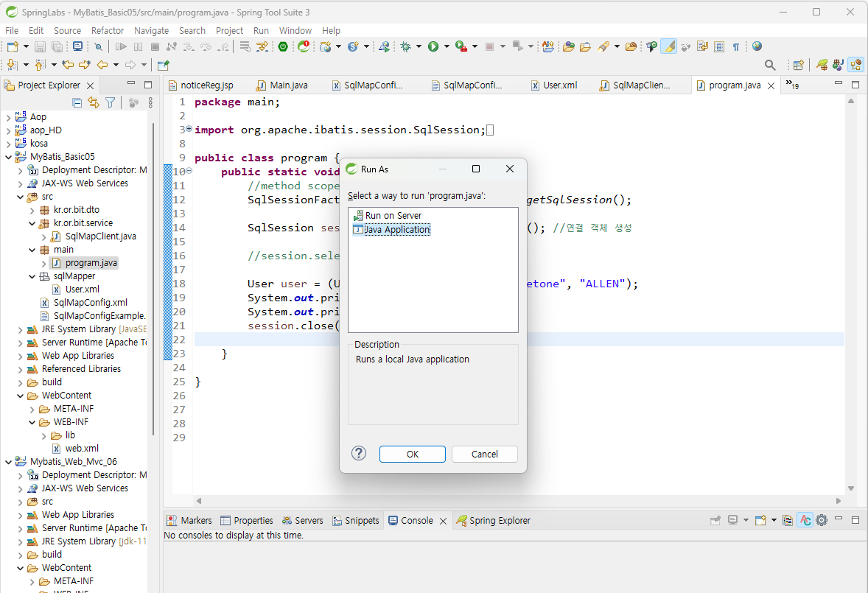
Task: Open the Run button dropdown arrow
Action: pos(447,46)
